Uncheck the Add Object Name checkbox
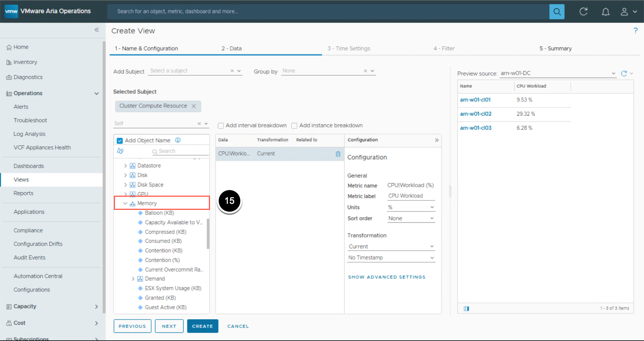 click(x=120, y=141)
